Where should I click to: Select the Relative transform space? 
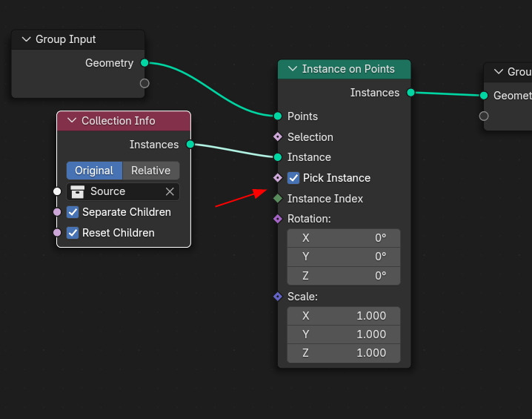(x=151, y=171)
